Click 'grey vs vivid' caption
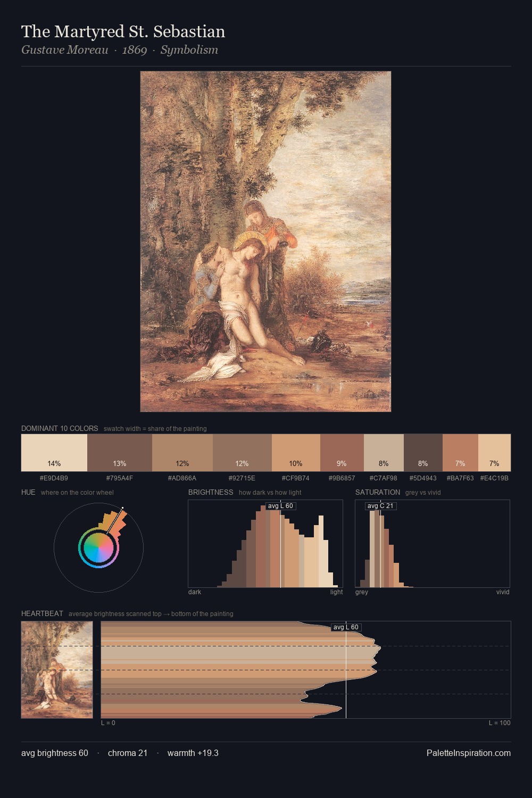Viewport: 532px width, 798px height. coord(423,492)
